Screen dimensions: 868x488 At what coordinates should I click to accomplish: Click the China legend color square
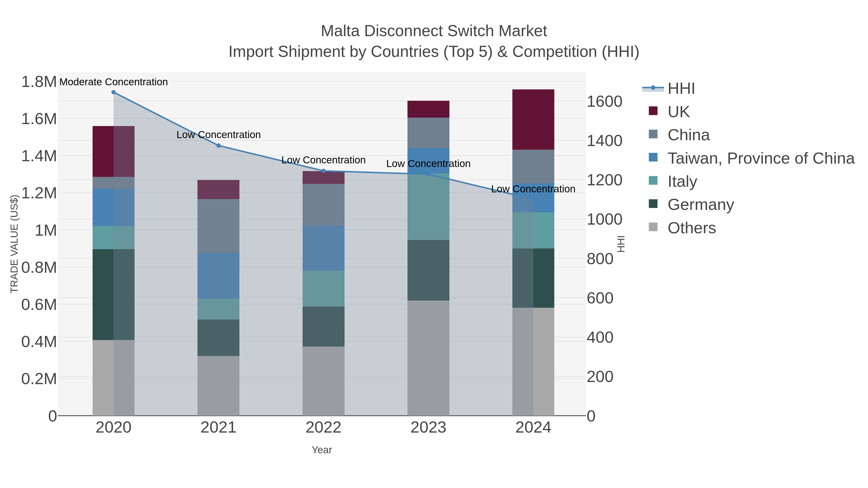tap(653, 134)
